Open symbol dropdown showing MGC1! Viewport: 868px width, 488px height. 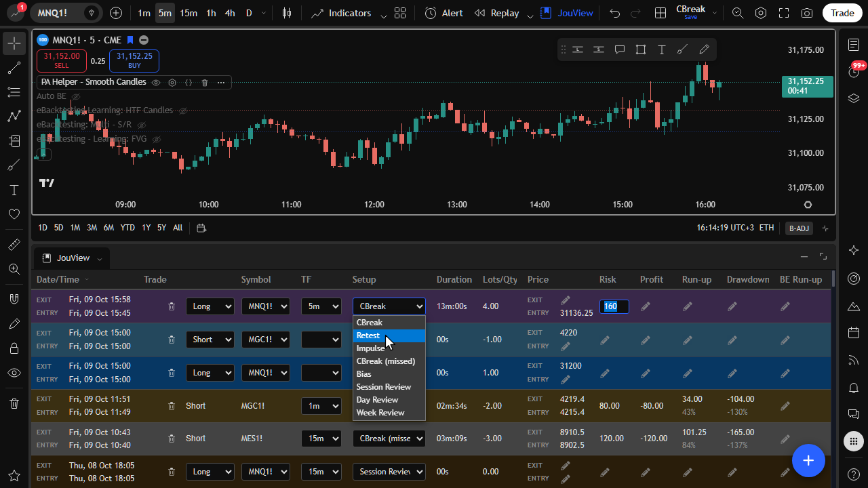pos(265,340)
